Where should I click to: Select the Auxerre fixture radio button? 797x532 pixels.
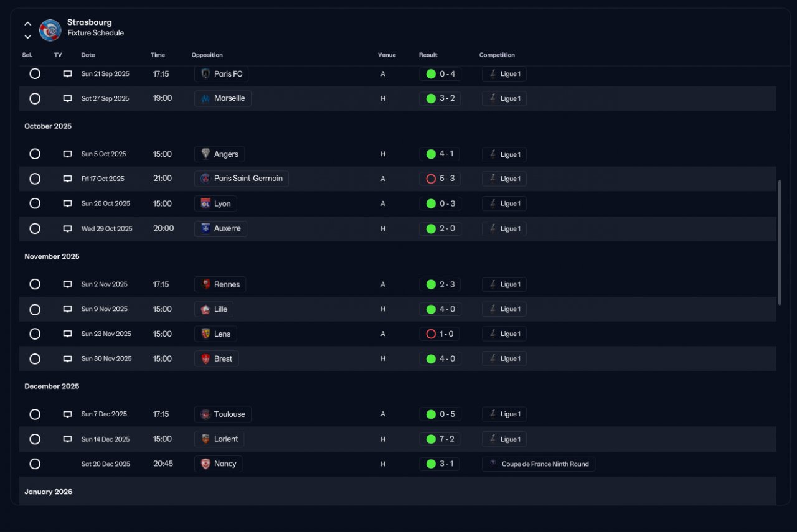point(35,228)
